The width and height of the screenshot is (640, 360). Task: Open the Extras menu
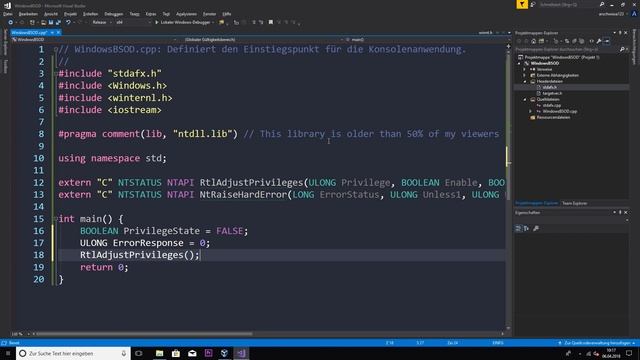pos(151,14)
